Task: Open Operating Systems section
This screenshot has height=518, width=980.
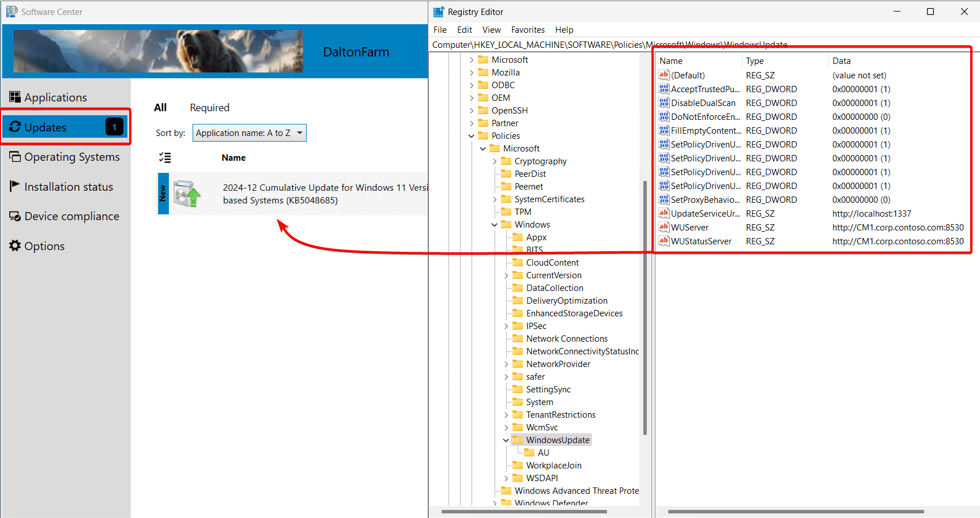Action: [x=64, y=157]
